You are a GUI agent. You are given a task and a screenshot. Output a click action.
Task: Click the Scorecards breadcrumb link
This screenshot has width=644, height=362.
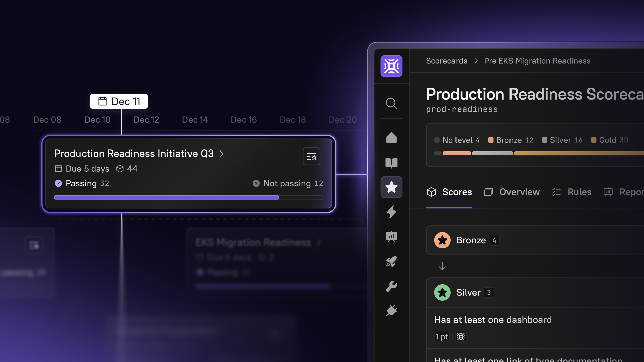(x=446, y=61)
